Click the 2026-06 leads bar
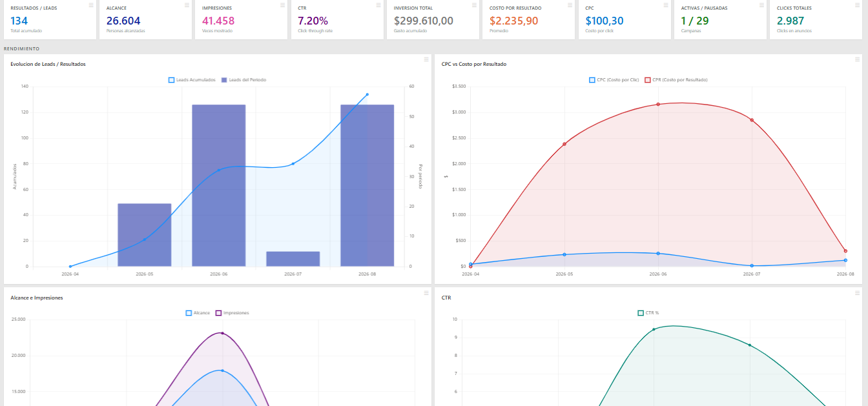This screenshot has width=868, height=406. click(x=218, y=185)
